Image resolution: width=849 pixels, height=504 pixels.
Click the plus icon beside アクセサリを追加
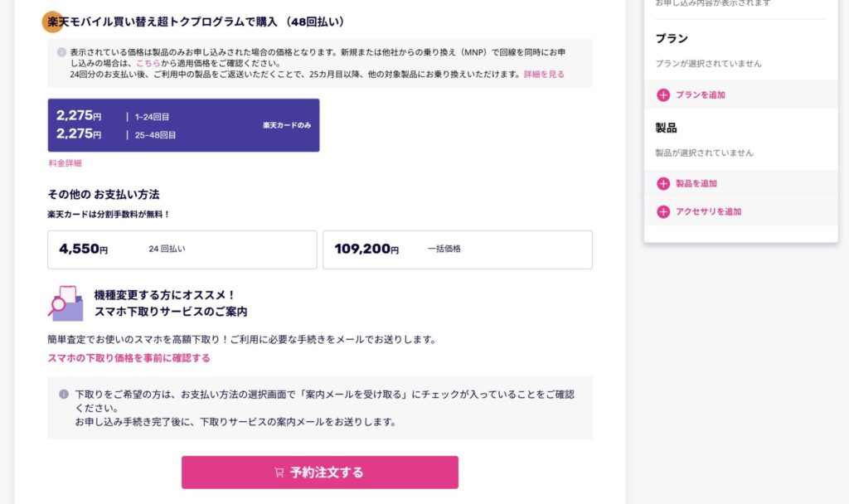click(663, 212)
